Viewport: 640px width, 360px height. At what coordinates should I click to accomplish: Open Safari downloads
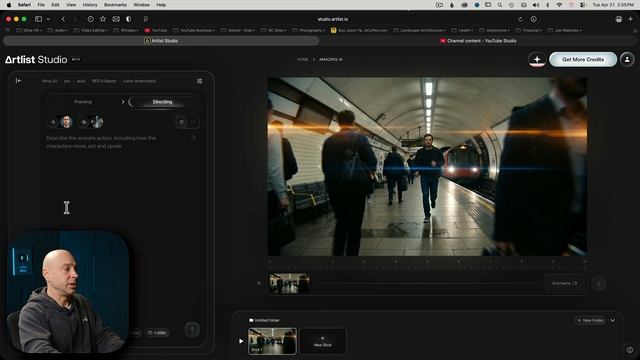[x=533, y=19]
